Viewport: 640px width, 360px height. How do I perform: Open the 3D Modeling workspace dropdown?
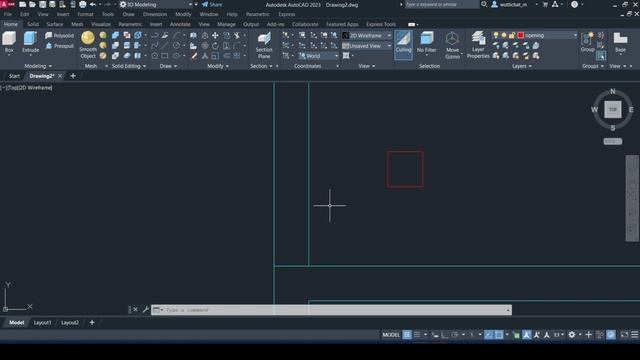[157, 4]
